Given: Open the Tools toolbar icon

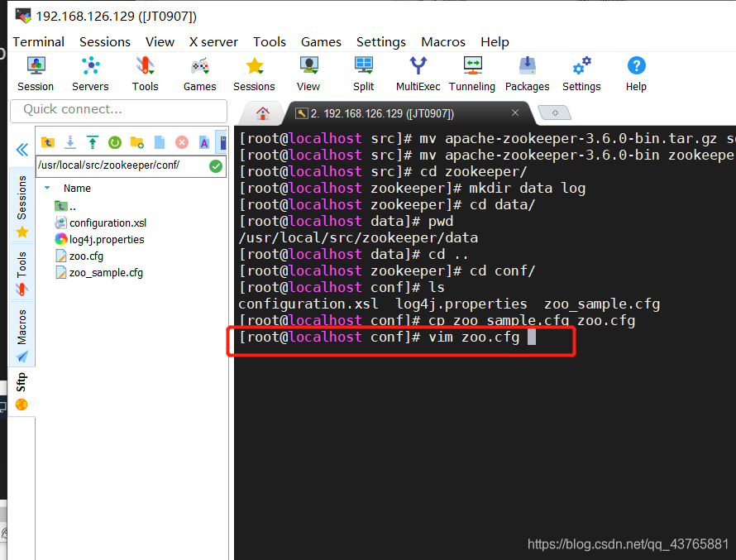Looking at the screenshot, I should click(145, 74).
